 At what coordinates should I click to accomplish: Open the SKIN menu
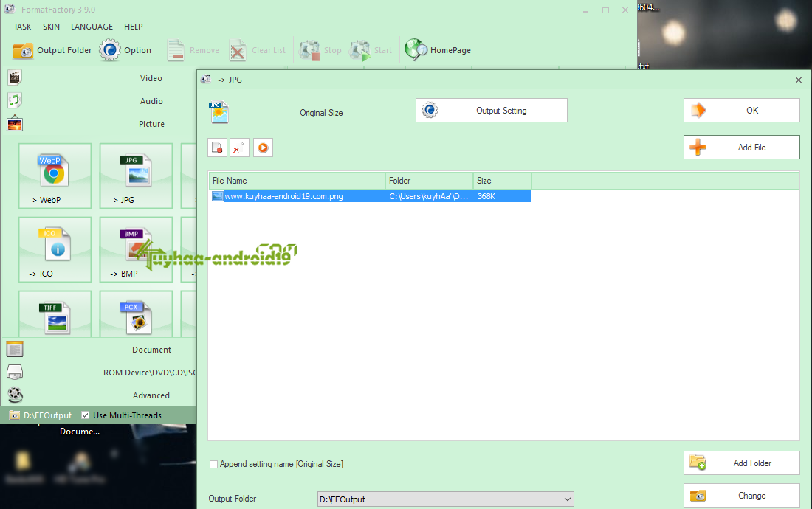51,27
